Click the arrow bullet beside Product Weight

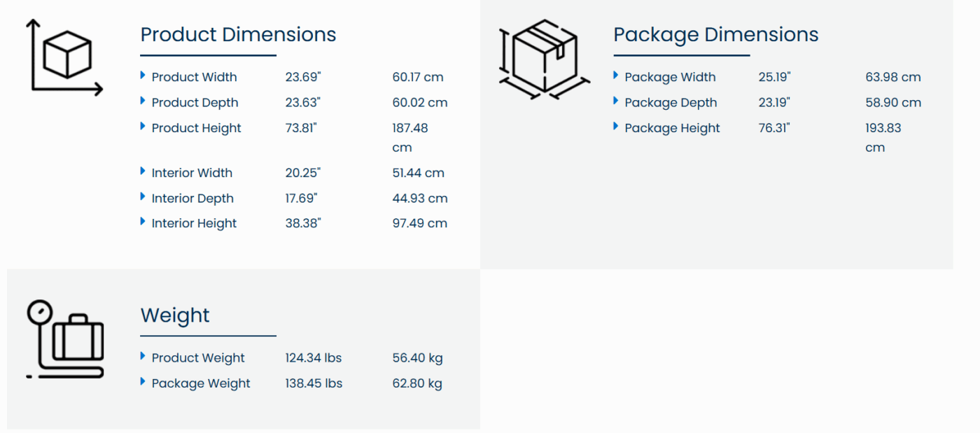pos(143,356)
